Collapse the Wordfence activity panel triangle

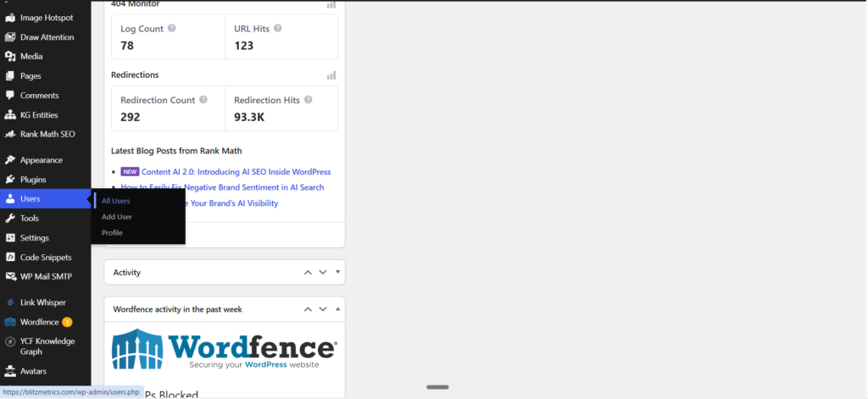337,309
